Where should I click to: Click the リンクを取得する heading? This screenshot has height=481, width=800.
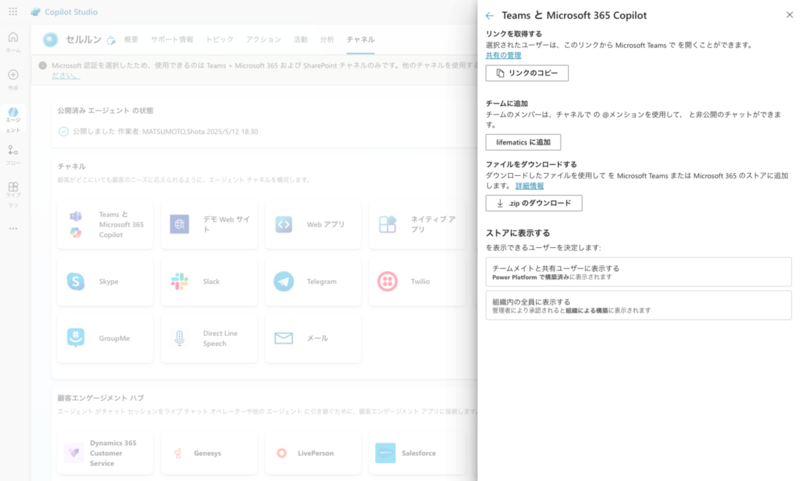click(x=514, y=34)
